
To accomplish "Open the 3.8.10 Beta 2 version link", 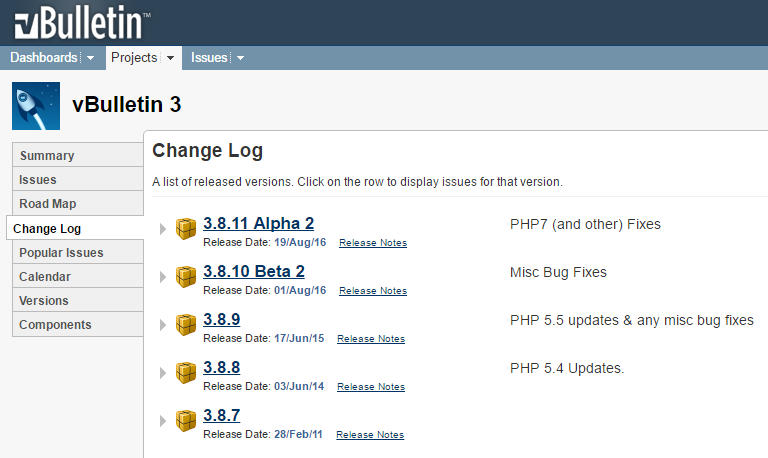I will point(254,271).
